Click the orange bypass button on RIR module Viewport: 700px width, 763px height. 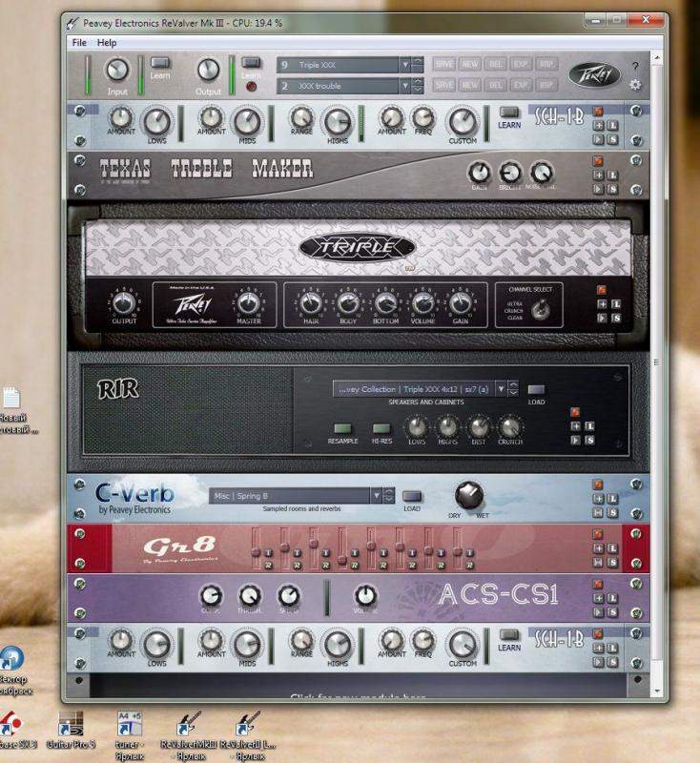click(x=575, y=412)
